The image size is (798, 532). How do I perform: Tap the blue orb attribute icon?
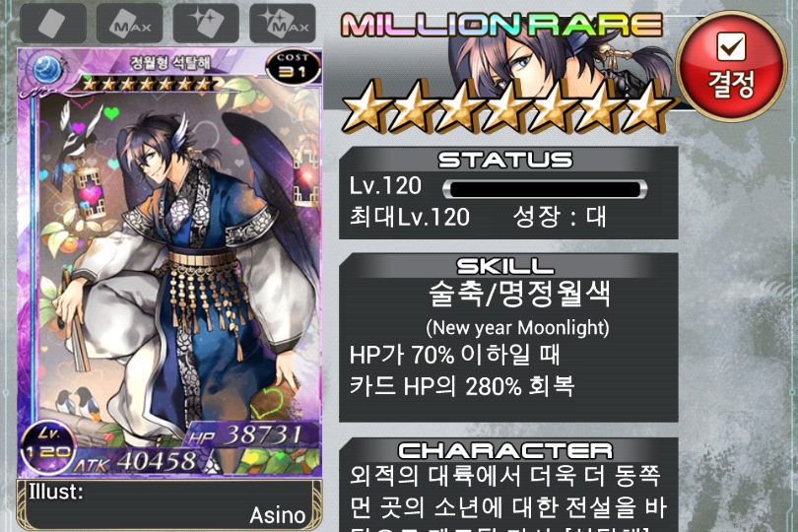(x=47, y=70)
